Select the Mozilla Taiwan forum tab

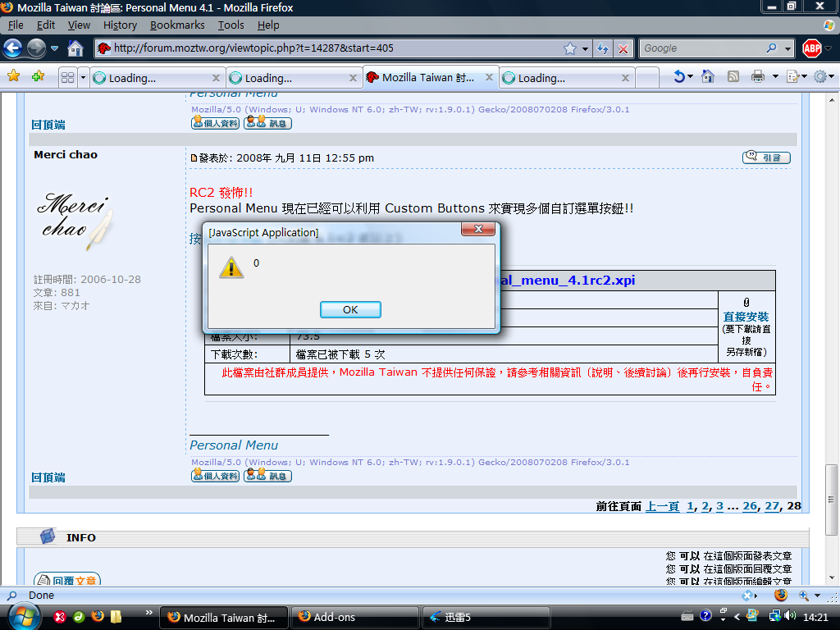[x=430, y=78]
